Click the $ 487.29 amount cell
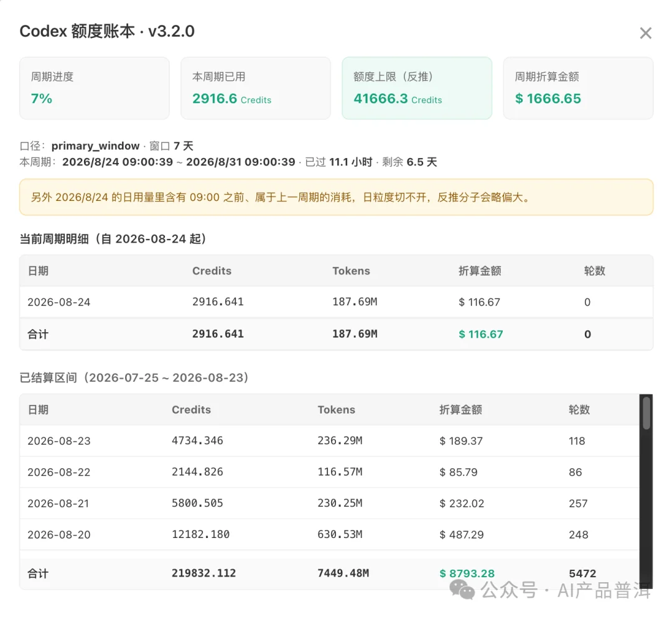This screenshot has height=617, width=672. click(461, 535)
